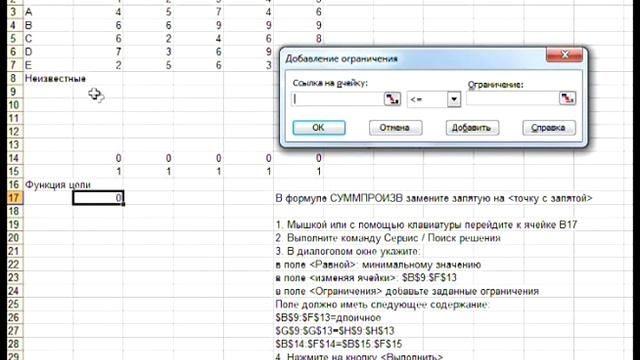
Task: Select row header 17
Action: pyautogui.click(x=14, y=198)
